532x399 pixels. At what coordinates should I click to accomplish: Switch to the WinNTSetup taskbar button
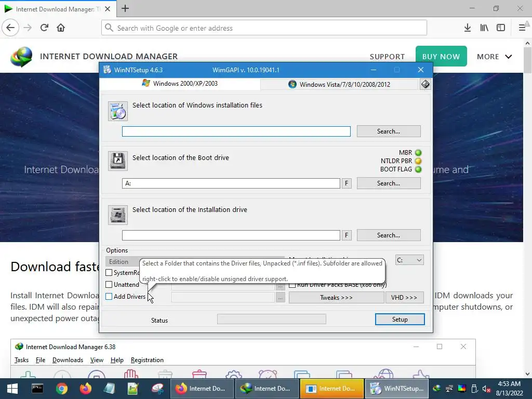point(396,389)
